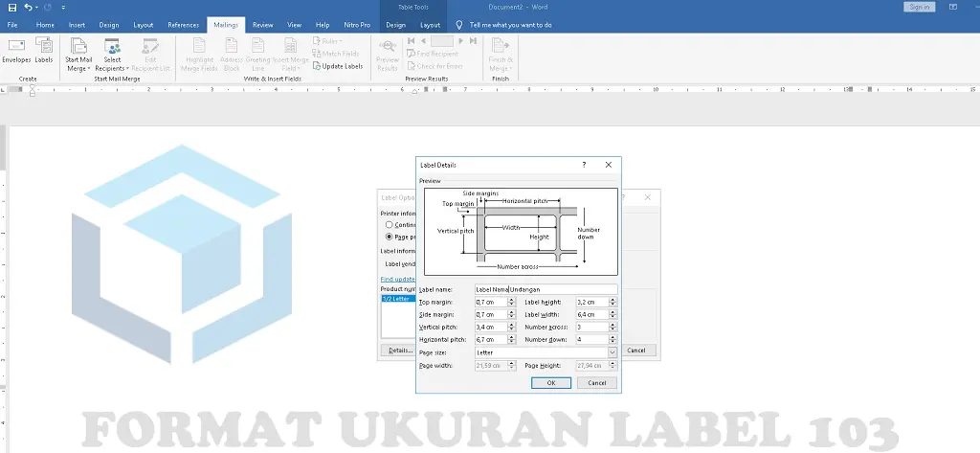Select '1/2 Letter' in product number list
Image resolution: width=980 pixels, height=453 pixels.
(398, 299)
